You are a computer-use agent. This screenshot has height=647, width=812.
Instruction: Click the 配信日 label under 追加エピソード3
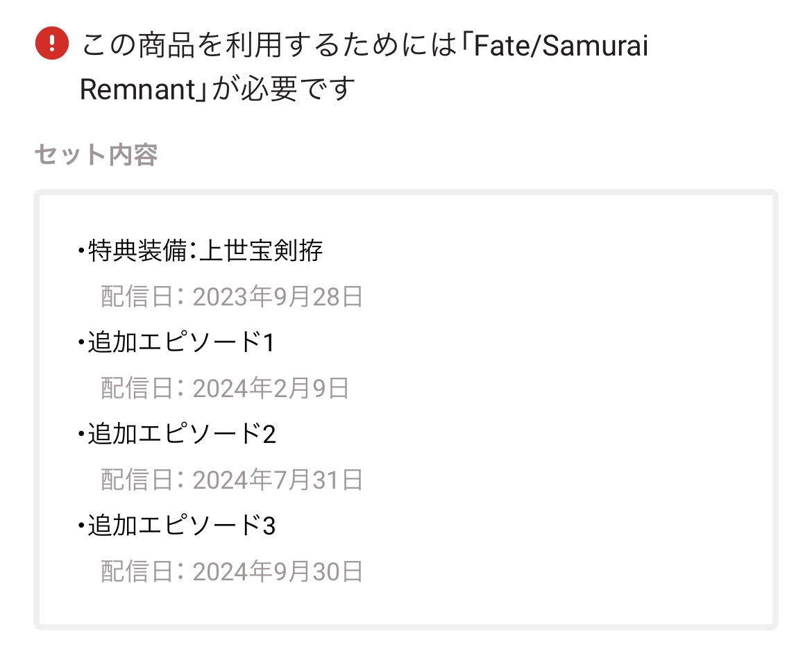point(137,572)
